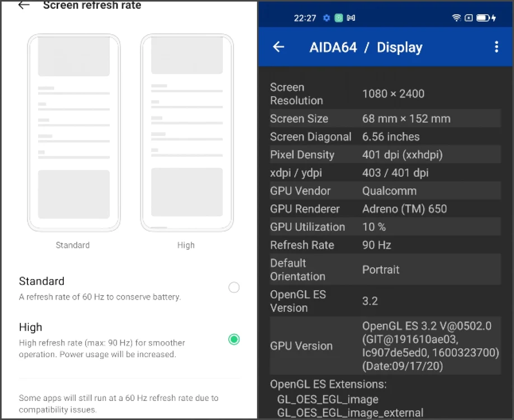Tap the GL_OES_EGL_image extension entry
This screenshot has width=514, height=420.
coord(328,399)
